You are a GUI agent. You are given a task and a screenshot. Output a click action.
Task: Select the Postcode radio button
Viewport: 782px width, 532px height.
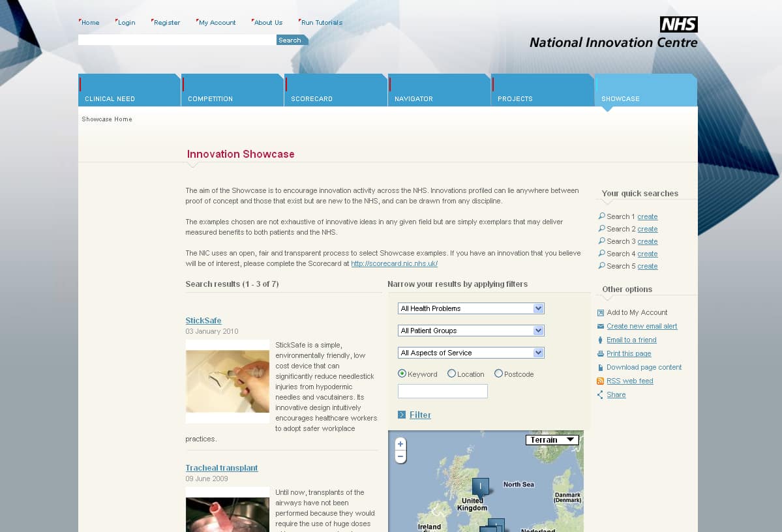(498, 374)
